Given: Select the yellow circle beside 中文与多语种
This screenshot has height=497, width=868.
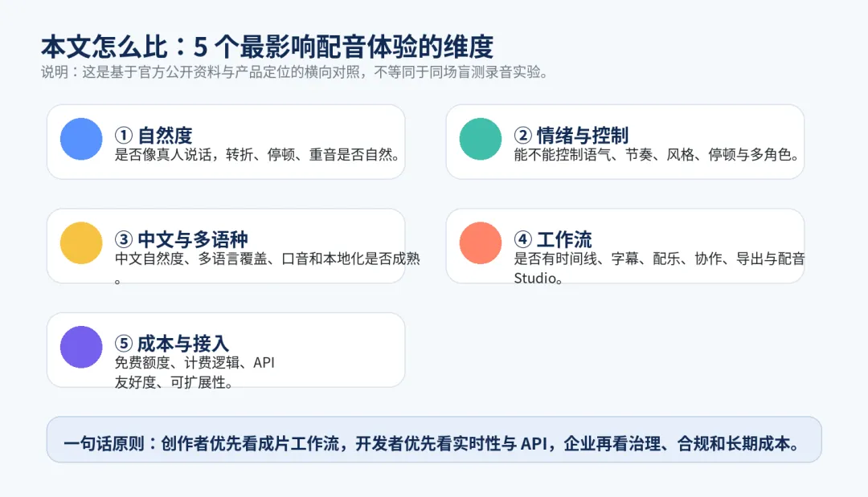Looking at the screenshot, I should 81,243.
